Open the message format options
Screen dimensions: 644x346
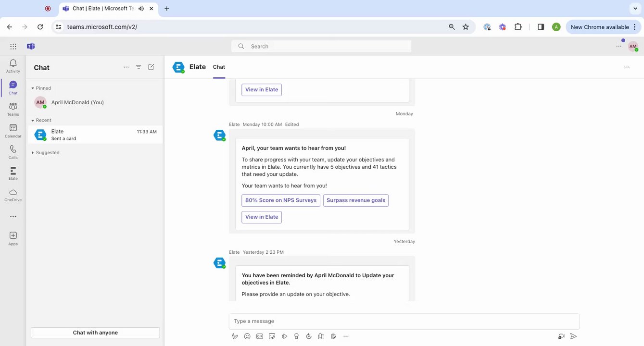(x=235, y=336)
